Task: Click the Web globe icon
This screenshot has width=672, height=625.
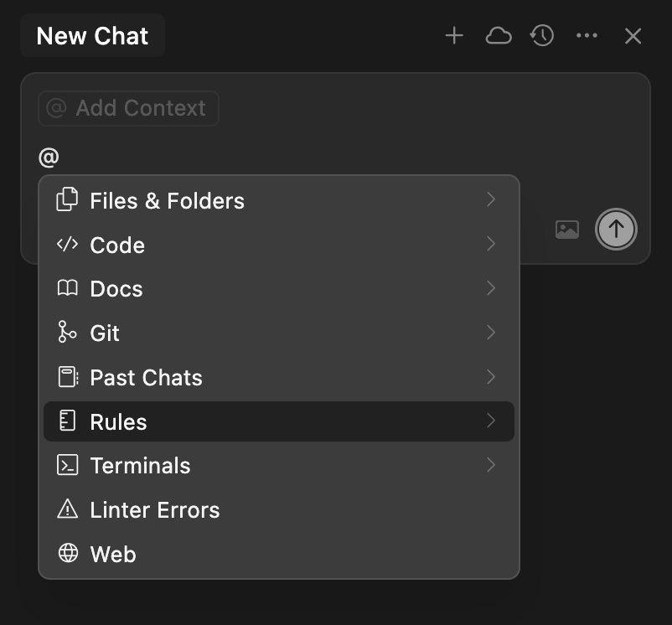Action: tap(67, 554)
